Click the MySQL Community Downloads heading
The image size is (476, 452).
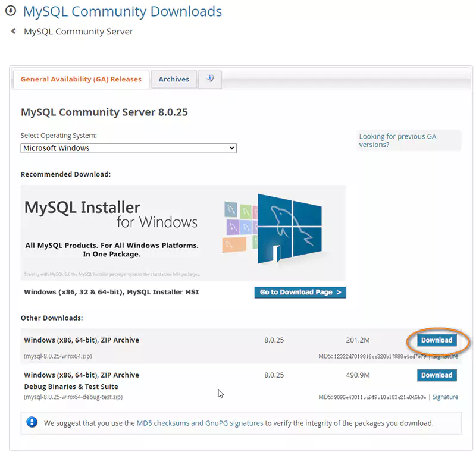123,11
